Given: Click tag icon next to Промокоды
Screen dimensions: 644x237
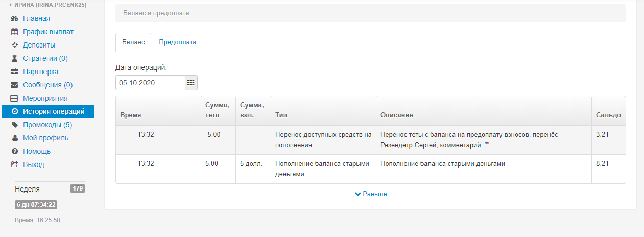Looking at the screenshot, I should click(14, 125).
